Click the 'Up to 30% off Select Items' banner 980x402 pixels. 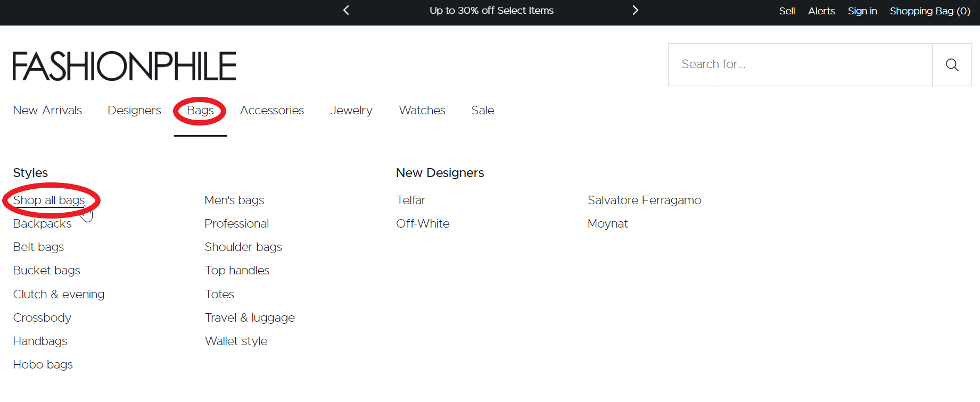click(x=491, y=11)
